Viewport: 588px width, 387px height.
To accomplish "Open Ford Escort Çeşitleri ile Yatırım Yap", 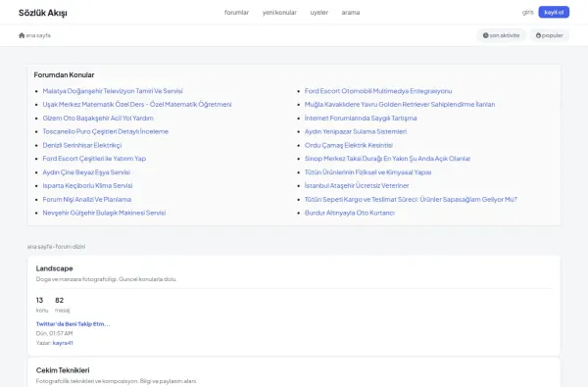I will (x=94, y=159).
